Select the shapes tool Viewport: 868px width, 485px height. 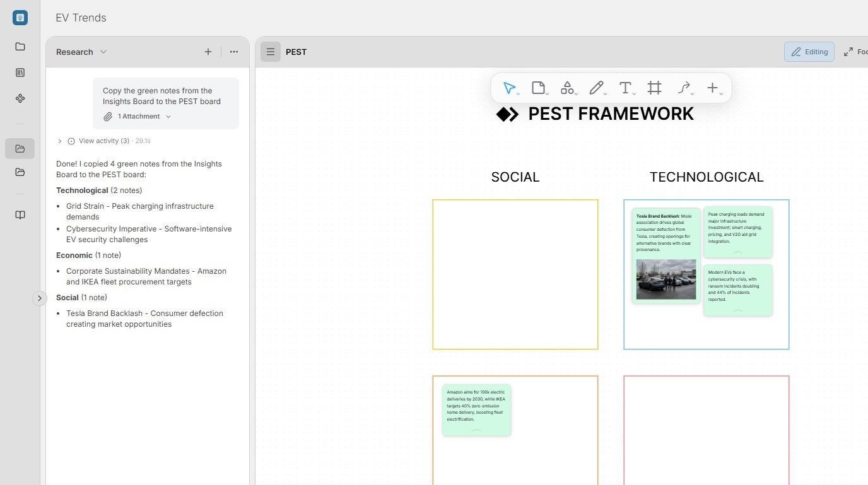[x=567, y=88]
